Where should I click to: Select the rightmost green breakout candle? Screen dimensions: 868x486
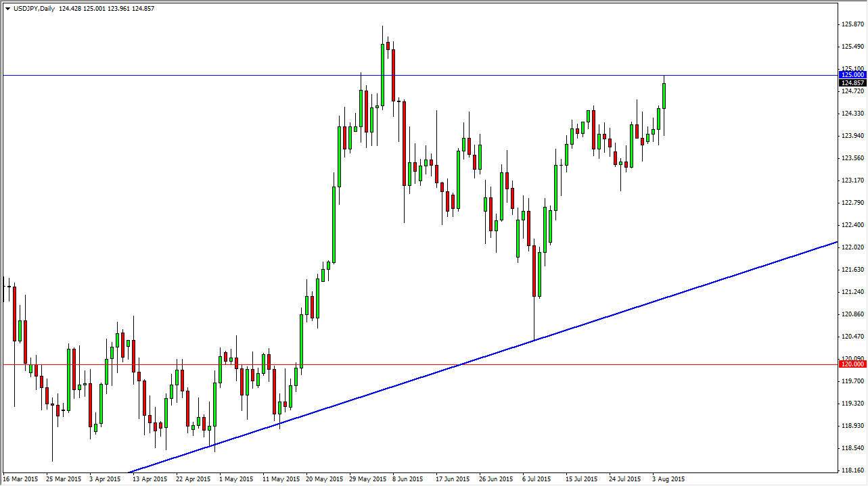pos(664,95)
